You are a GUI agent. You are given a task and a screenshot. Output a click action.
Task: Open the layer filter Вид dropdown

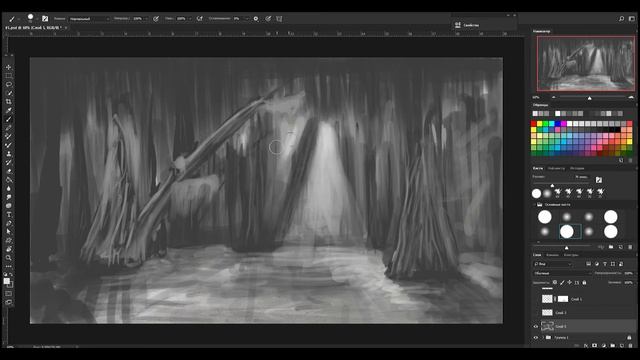tap(553, 264)
